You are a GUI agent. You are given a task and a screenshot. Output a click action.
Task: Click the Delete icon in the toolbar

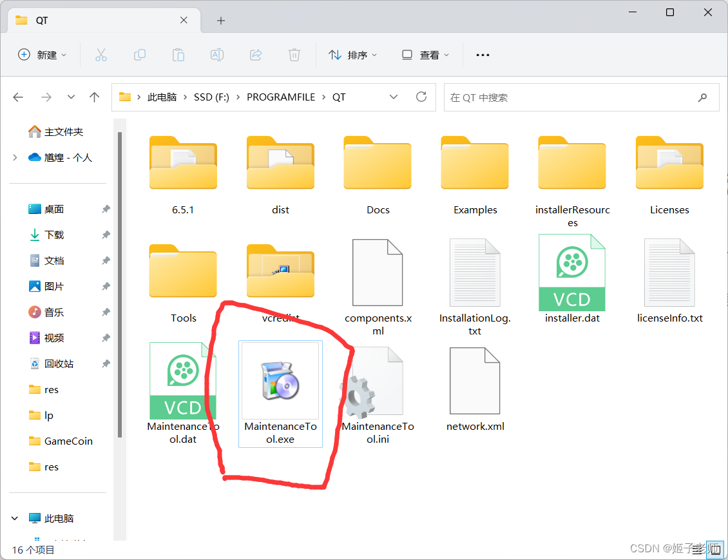[294, 55]
